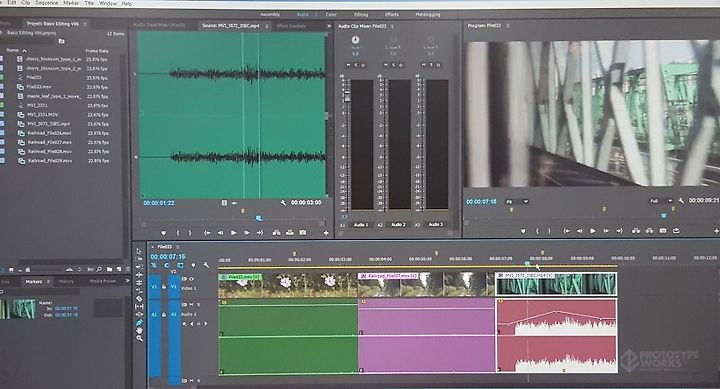Screen dimensions: 720x389
Task: Click Overwrite button in Source monitor
Action: tap(290, 233)
